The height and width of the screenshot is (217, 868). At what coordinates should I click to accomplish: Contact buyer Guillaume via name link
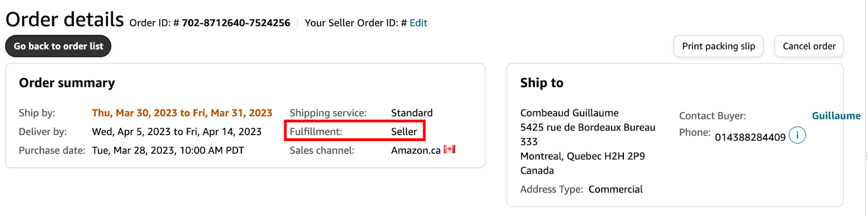pos(836,116)
